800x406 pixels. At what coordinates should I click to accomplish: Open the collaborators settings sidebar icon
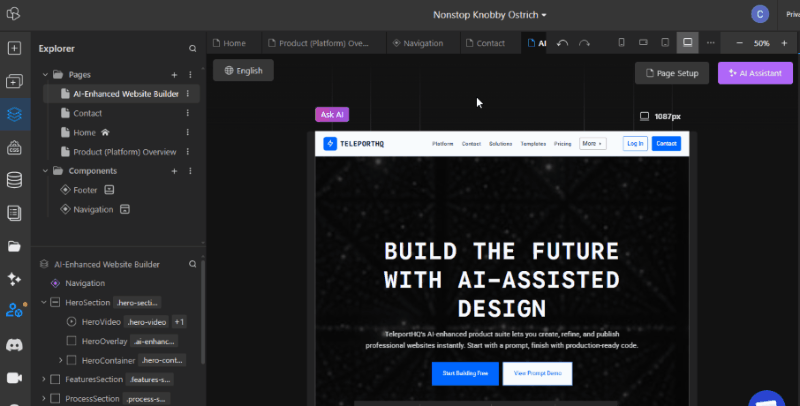click(x=14, y=310)
